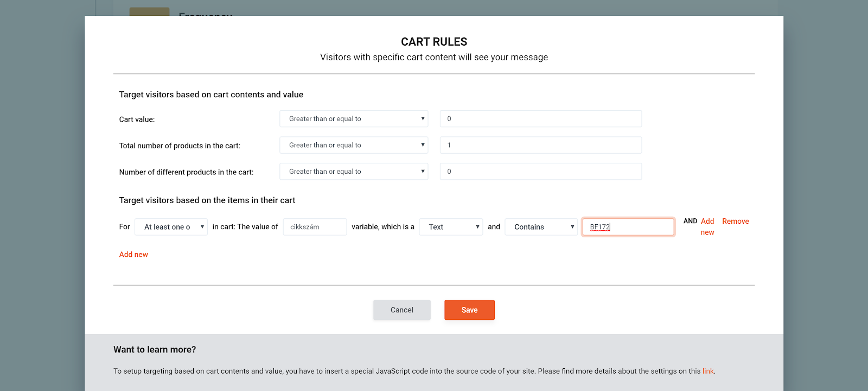Click the Number of different products value field

(x=540, y=172)
